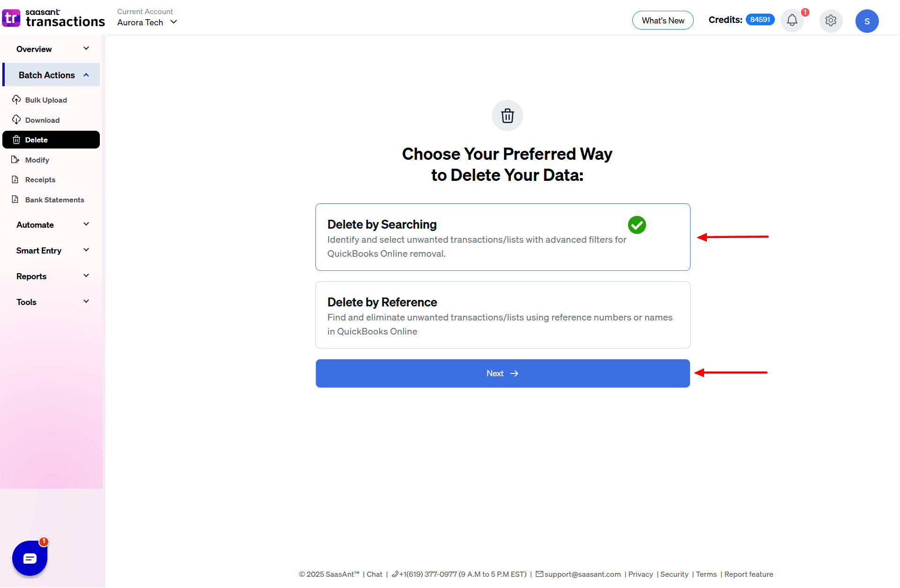Open Receipts from the sidebar
The image size is (900, 588).
coord(40,179)
